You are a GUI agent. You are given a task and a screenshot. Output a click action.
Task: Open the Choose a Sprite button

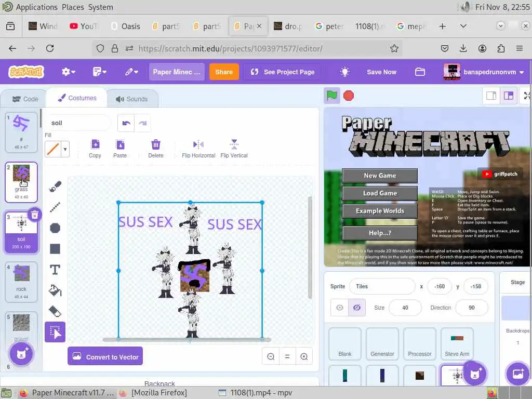(475, 374)
